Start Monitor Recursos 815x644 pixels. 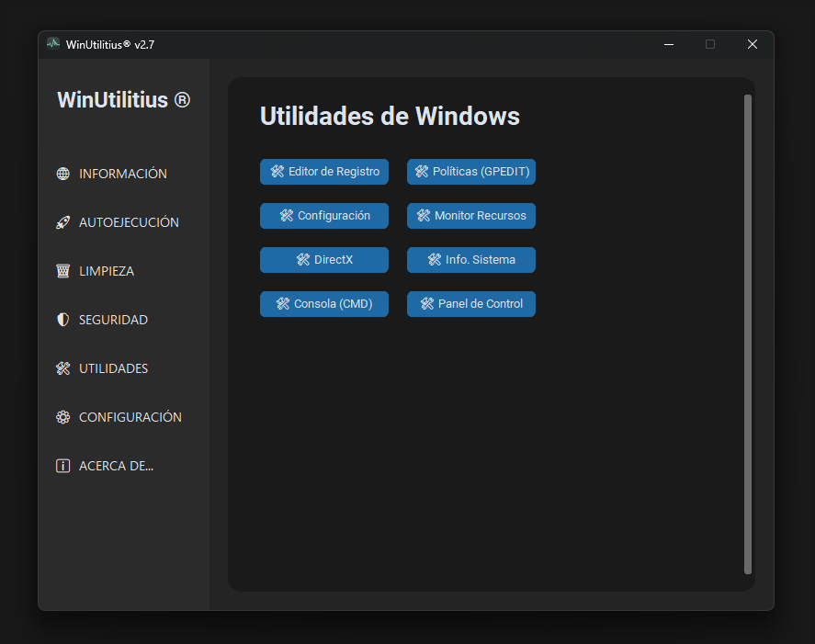tap(471, 216)
